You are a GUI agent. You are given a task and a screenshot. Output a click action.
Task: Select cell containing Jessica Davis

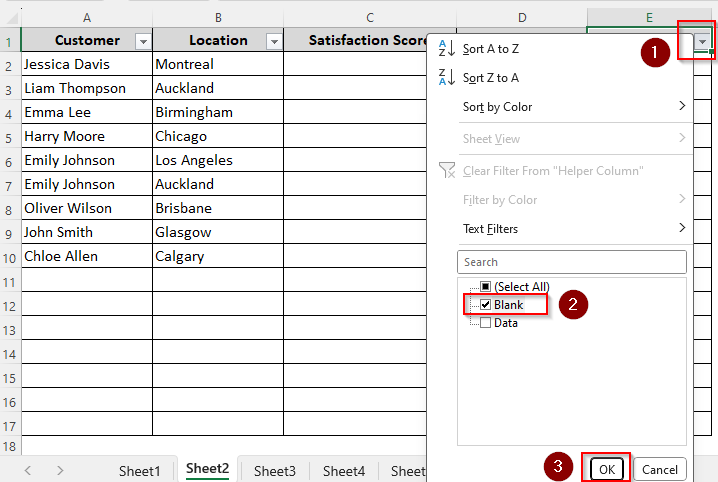87,64
